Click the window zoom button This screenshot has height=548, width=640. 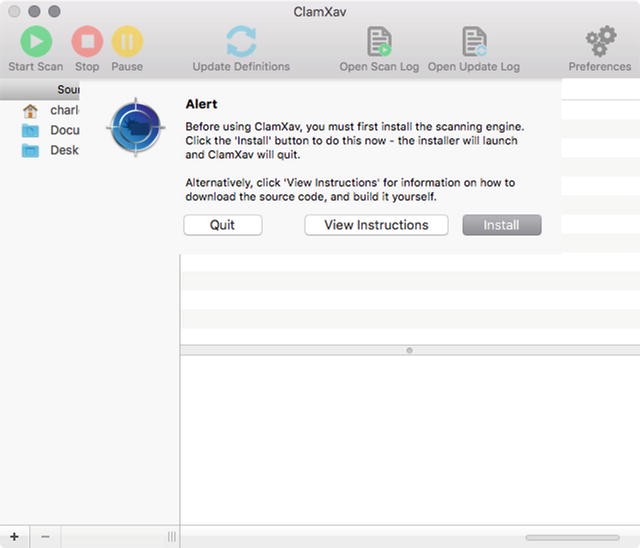(54, 11)
